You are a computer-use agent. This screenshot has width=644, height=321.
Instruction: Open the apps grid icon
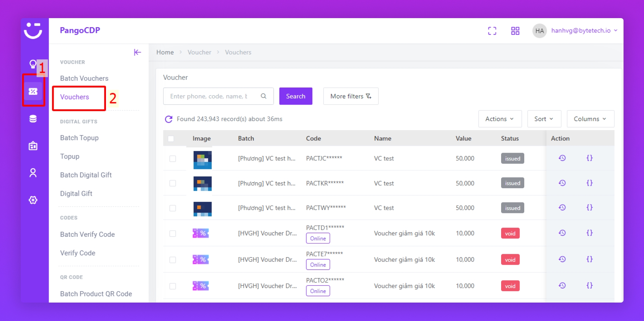(x=515, y=31)
